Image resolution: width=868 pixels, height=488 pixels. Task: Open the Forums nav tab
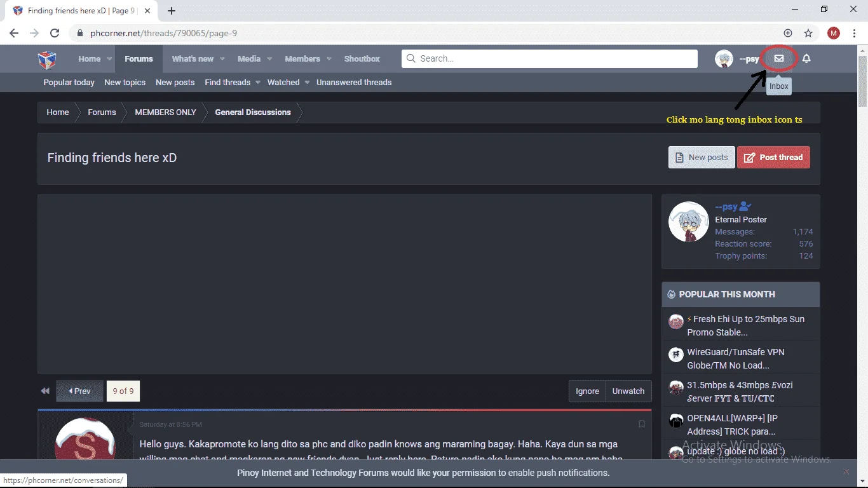point(139,59)
